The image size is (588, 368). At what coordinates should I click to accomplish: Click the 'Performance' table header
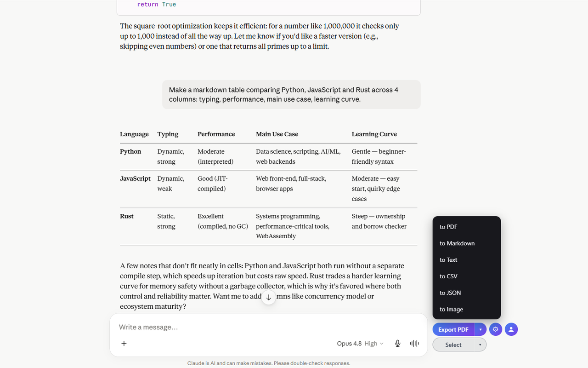pos(216,134)
